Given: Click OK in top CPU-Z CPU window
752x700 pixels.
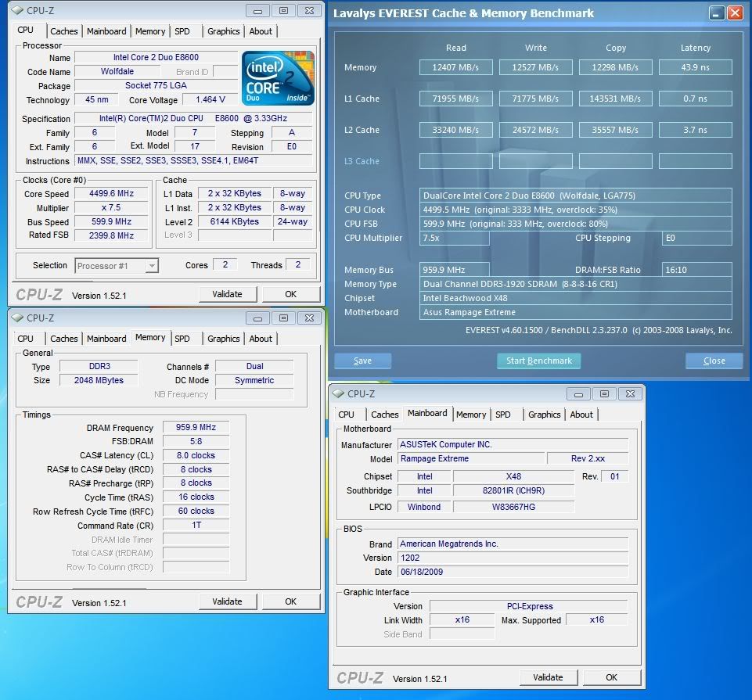Looking at the screenshot, I should [290, 294].
